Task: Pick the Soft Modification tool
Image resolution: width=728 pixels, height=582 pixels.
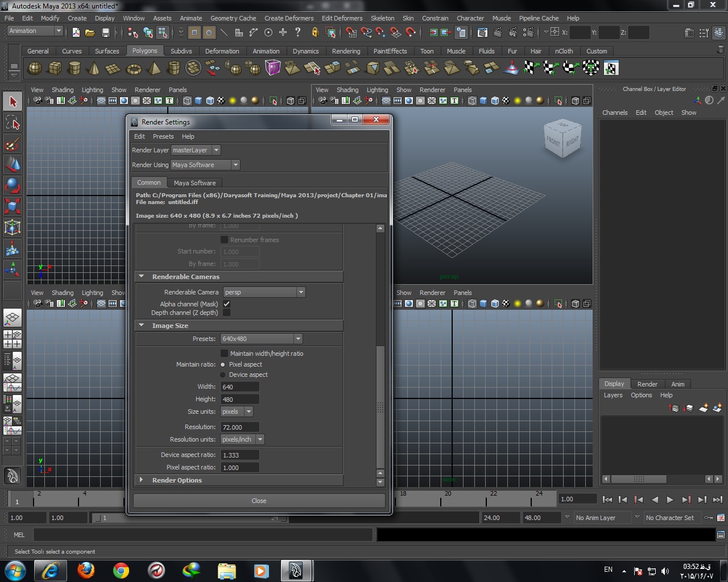Action: click(13, 248)
